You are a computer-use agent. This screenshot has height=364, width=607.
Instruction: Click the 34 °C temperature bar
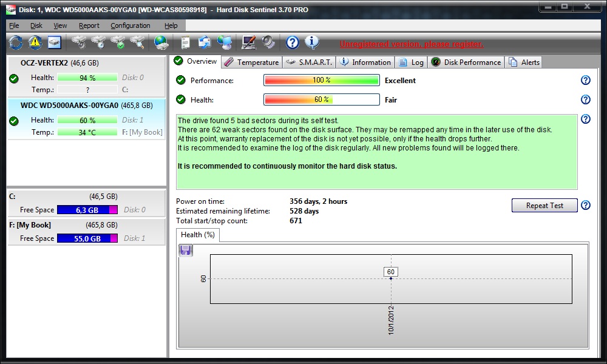click(87, 132)
